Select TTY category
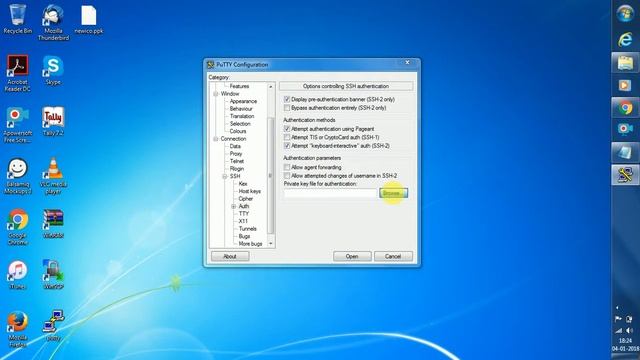The width and height of the screenshot is (640, 360). 244,214
